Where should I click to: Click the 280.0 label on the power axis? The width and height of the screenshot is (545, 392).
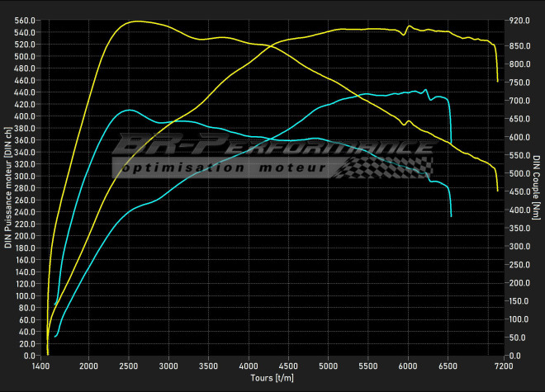coord(25,188)
